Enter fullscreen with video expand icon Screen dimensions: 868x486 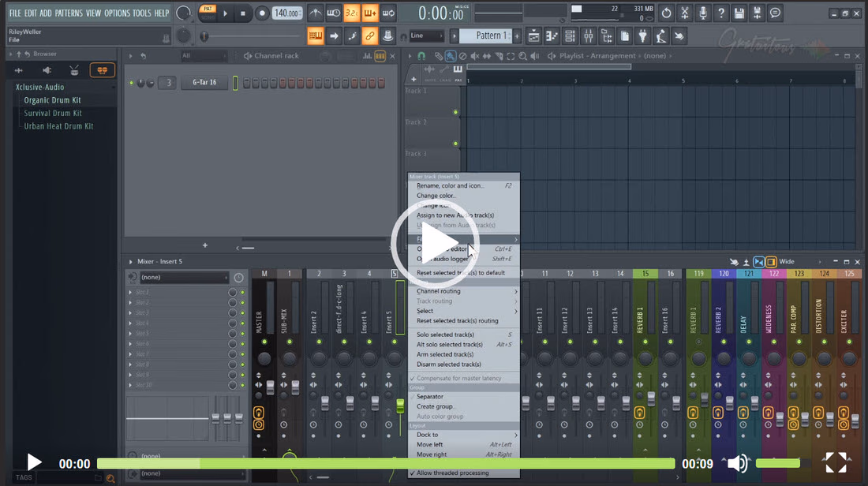coord(836,463)
